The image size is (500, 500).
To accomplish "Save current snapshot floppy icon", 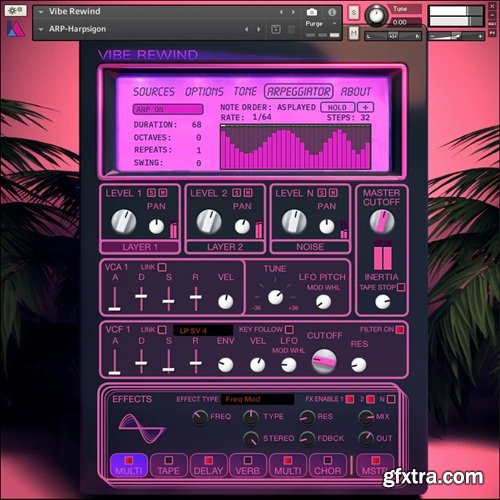I will pyautogui.click(x=276, y=29).
